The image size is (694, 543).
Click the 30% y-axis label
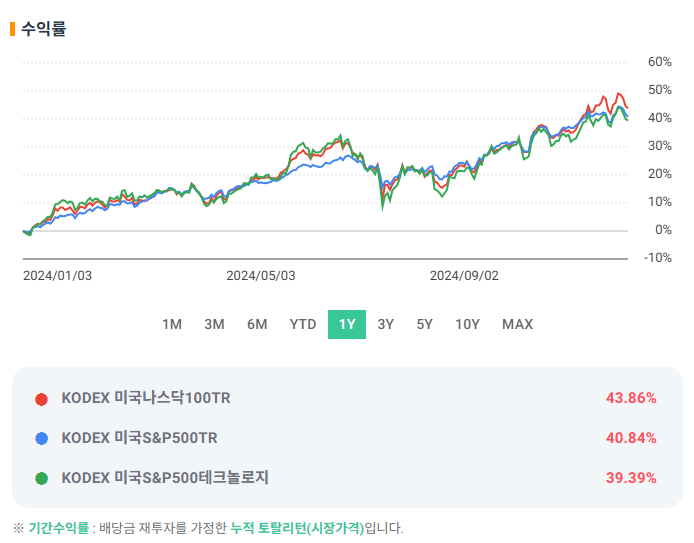click(659, 146)
